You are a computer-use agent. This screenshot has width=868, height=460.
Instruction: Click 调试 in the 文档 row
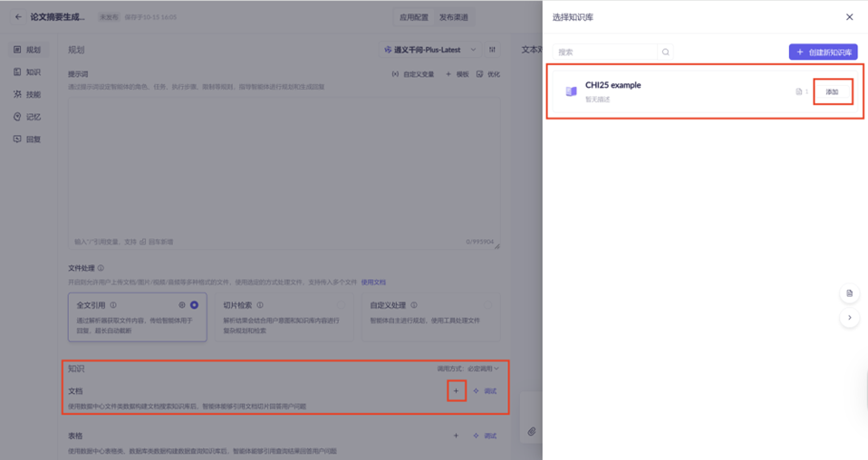coord(485,391)
